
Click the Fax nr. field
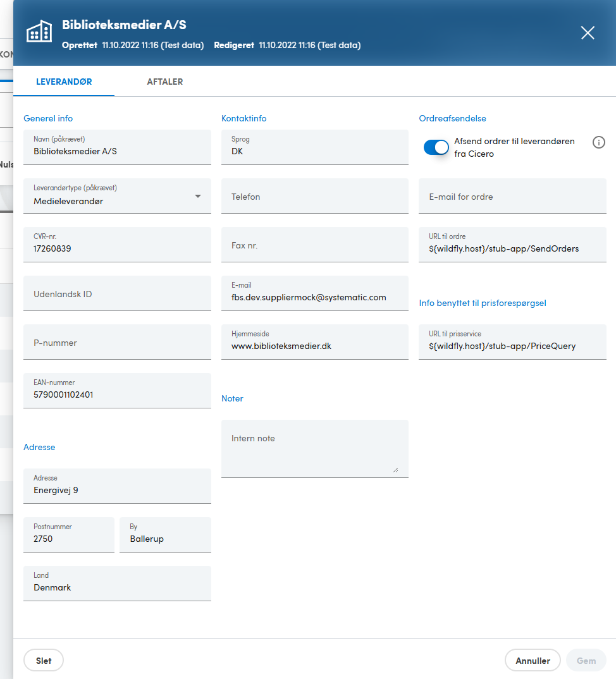tap(315, 245)
